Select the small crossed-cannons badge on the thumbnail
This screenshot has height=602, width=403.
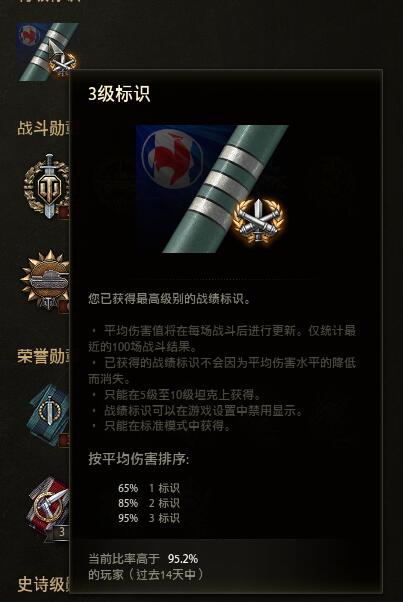point(62,62)
